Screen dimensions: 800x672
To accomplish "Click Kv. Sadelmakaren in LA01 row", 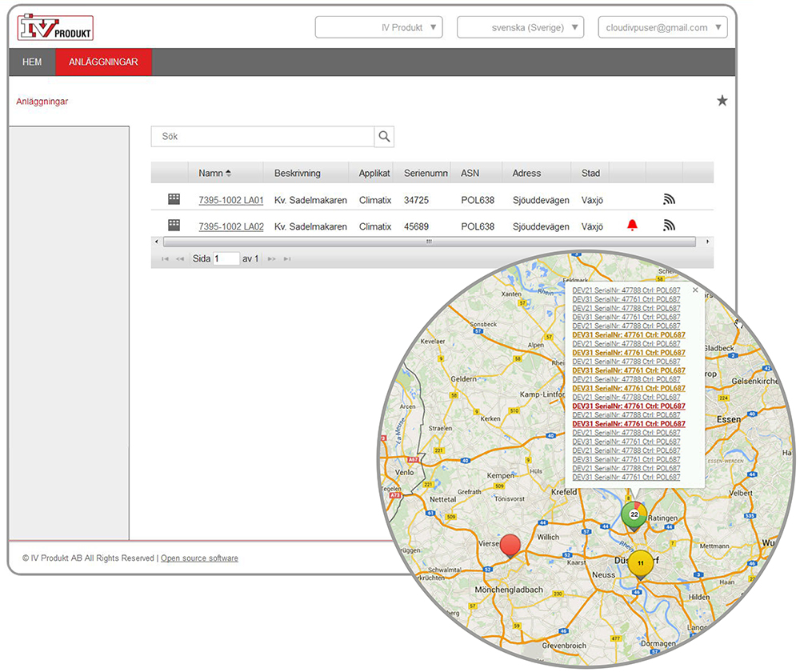I will coord(310,200).
